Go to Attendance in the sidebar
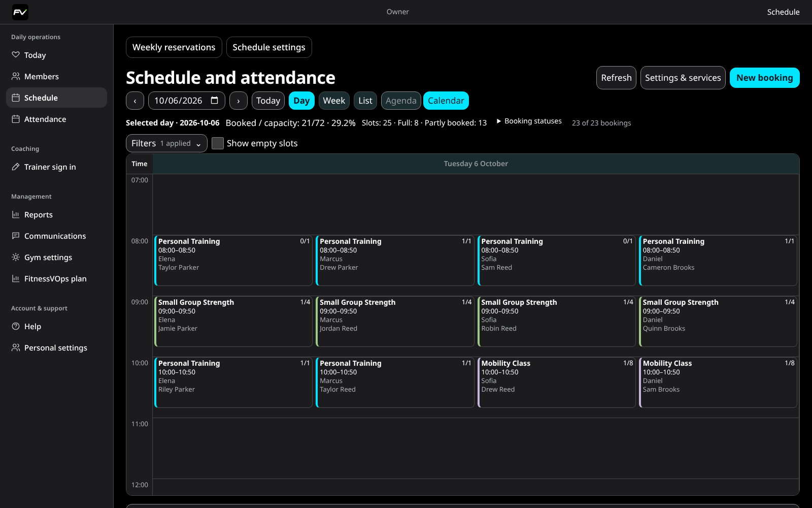 pyautogui.click(x=56, y=119)
